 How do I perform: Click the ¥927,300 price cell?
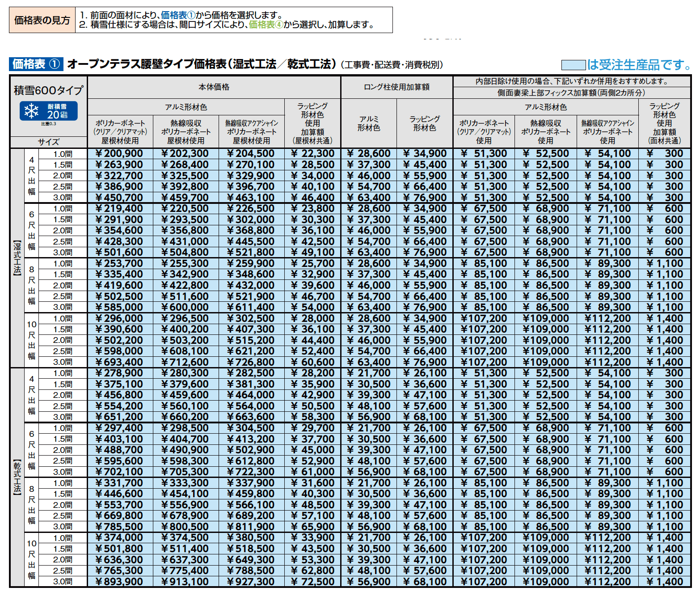point(251,582)
